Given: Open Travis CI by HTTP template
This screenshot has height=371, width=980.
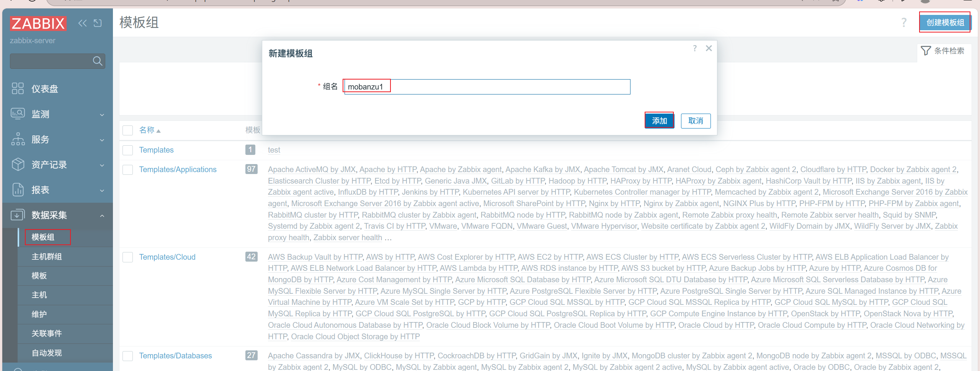Looking at the screenshot, I should pos(394,226).
